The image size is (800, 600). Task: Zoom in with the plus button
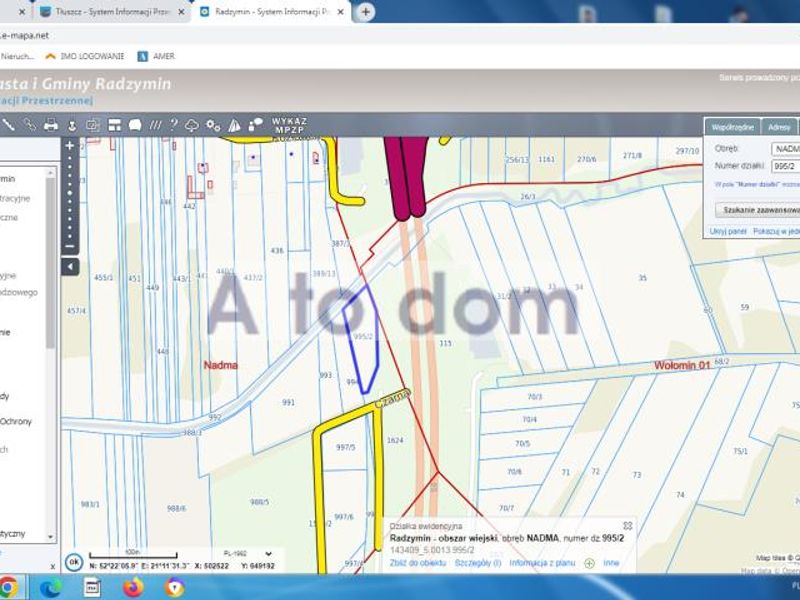[x=70, y=145]
